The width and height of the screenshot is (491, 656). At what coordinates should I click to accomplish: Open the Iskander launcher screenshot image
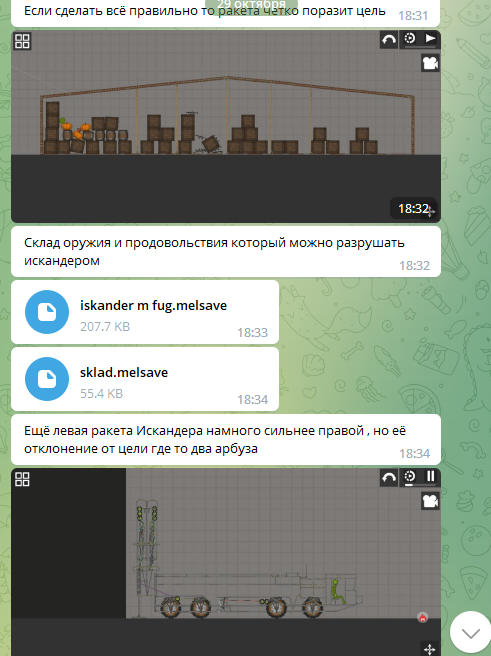pyautogui.click(x=226, y=562)
